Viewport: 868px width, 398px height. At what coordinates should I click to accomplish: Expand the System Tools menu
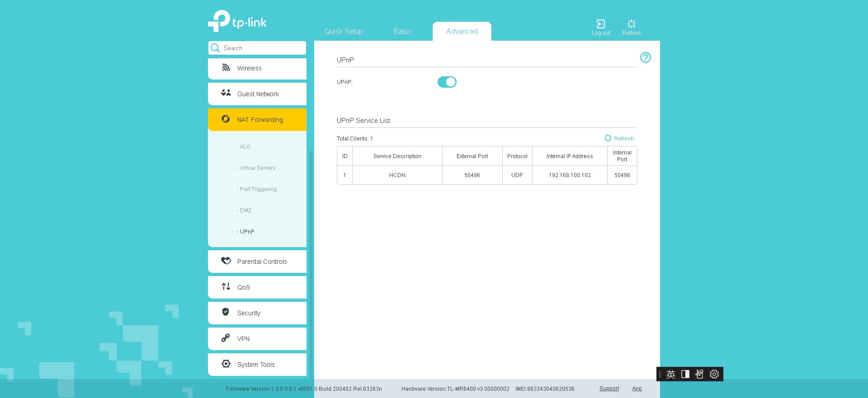[x=257, y=365]
